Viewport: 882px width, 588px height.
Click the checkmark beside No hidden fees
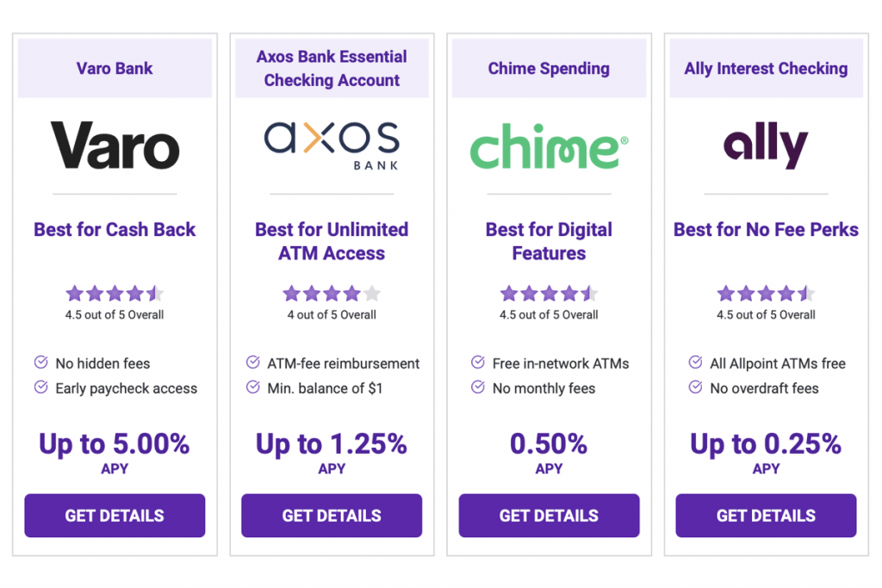[40, 362]
